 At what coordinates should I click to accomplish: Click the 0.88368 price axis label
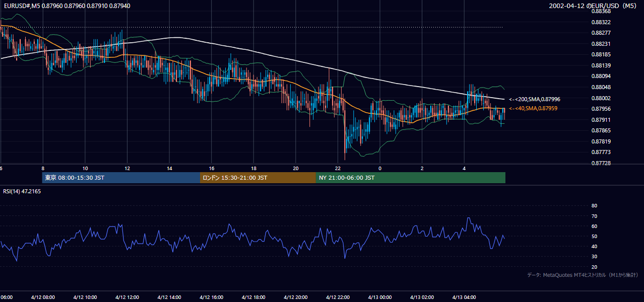click(x=601, y=11)
